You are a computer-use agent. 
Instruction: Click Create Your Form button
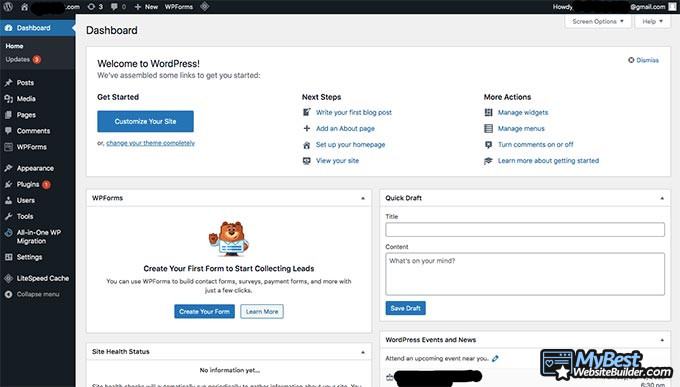(x=204, y=312)
